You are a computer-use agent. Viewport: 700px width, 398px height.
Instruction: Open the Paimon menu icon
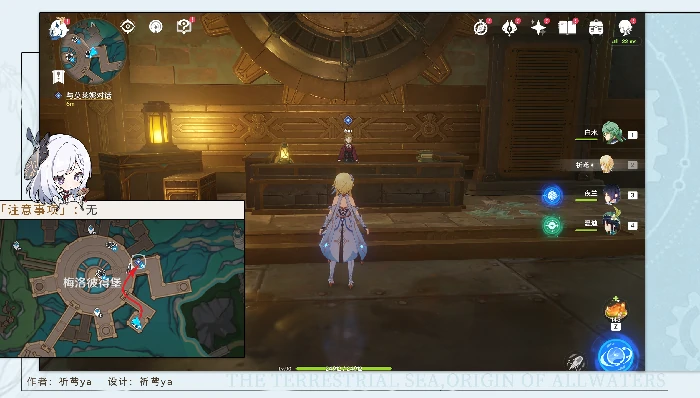[x=58, y=29]
